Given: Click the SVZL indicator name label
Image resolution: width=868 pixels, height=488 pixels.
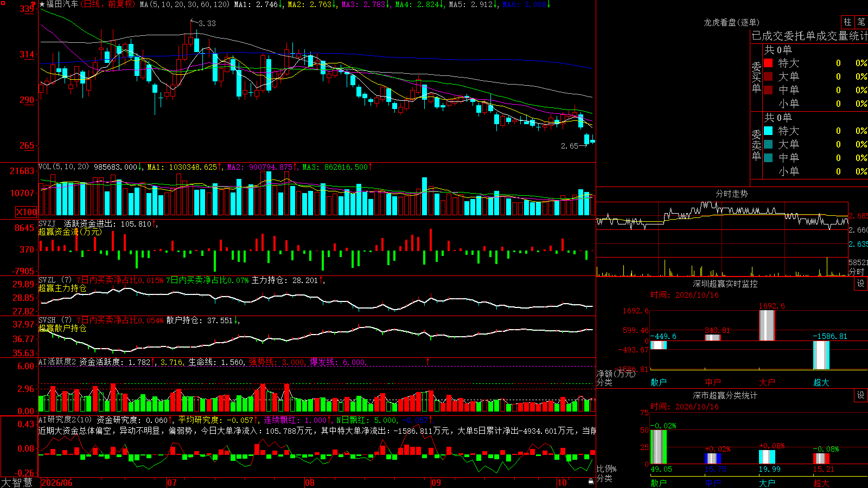Looking at the screenshot, I should (47, 280).
